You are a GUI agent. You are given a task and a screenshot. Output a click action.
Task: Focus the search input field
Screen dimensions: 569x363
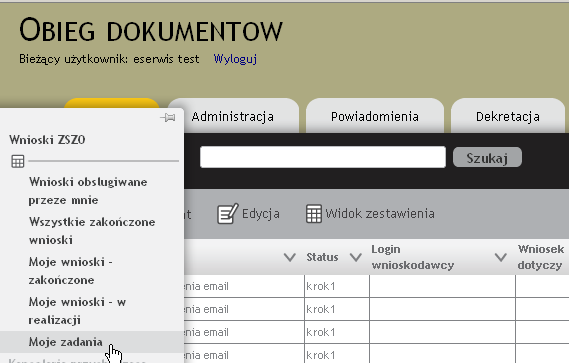[323, 157]
